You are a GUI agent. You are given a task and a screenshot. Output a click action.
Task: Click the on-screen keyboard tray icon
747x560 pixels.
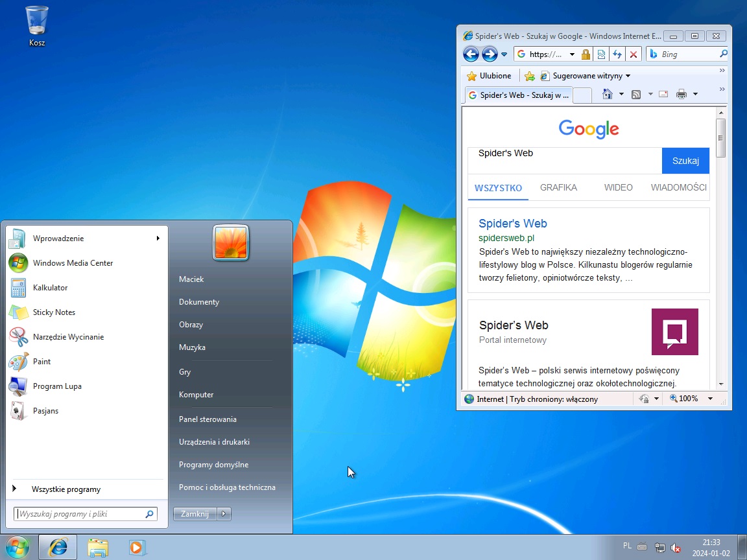click(642, 546)
